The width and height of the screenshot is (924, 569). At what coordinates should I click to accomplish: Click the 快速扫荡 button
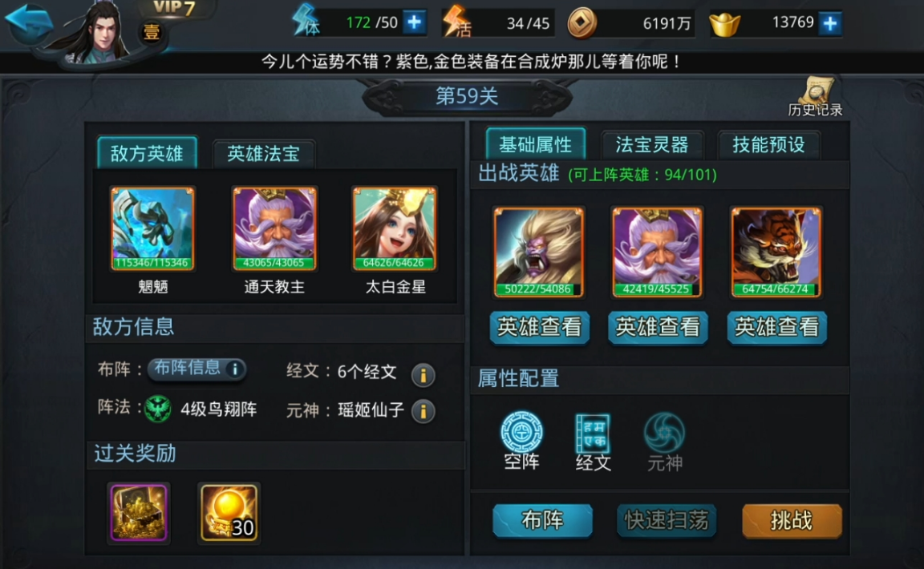[x=666, y=521]
